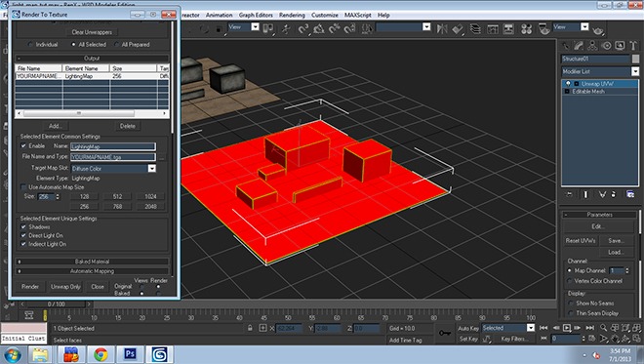Open the MAXScript menu
Image resolution: width=644 pixels, height=364 pixels.
(357, 16)
